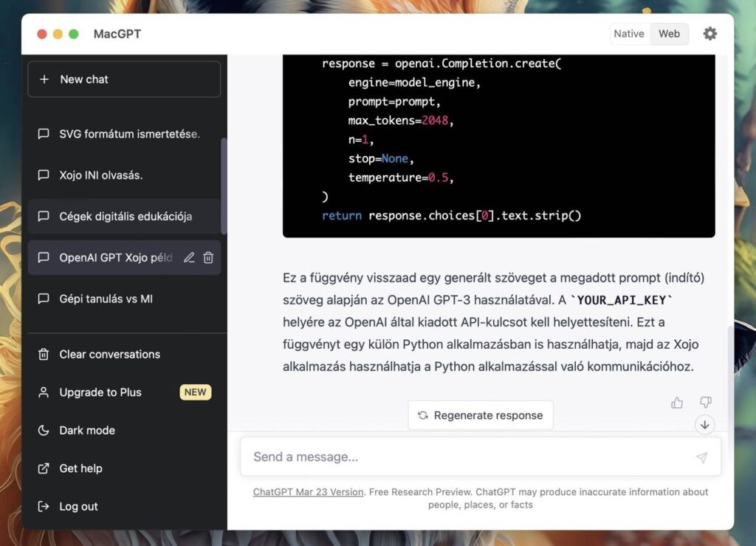This screenshot has width=756, height=546.
Task: Click chat bubble icon beside SVG formátum
Action: click(x=44, y=134)
